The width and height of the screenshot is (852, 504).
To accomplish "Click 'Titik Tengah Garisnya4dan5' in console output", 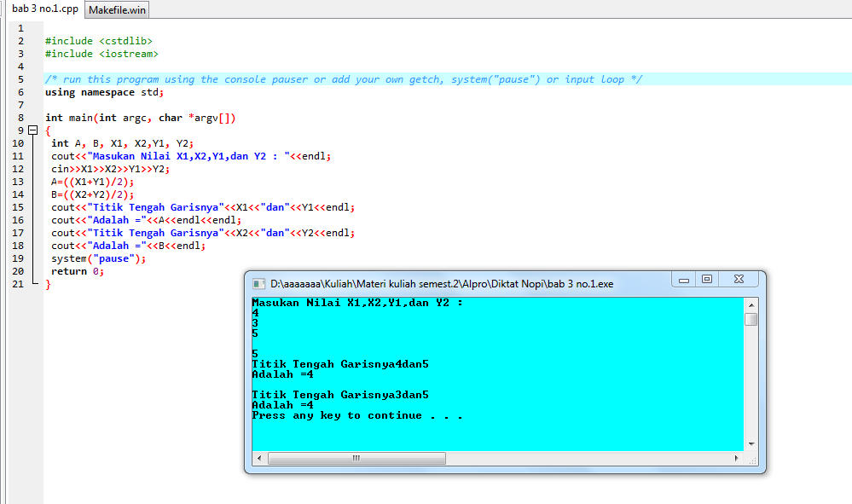I will coord(340,364).
